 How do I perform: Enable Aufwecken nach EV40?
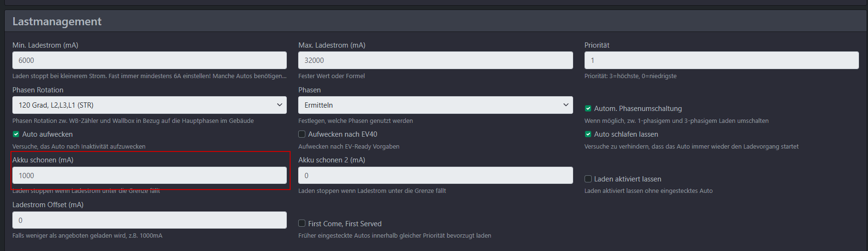pyautogui.click(x=302, y=134)
